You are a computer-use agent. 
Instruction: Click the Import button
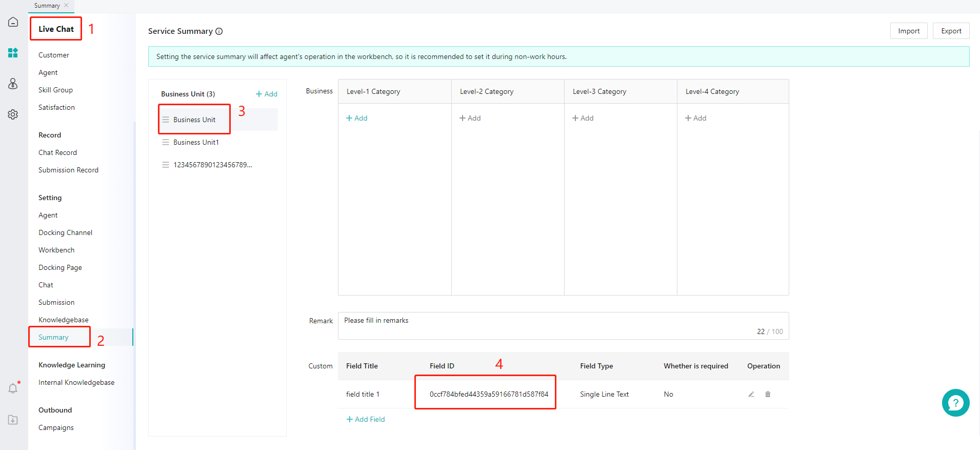pyautogui.click(x=909, y=31)
